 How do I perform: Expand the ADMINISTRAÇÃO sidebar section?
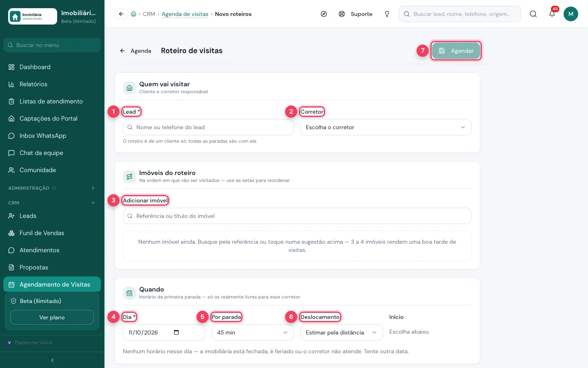click(52, 188)
